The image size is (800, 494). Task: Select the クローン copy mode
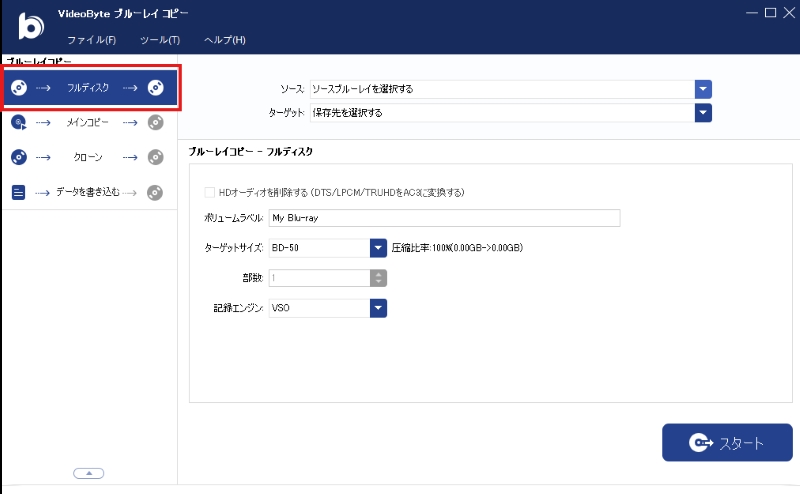[90, 157]
